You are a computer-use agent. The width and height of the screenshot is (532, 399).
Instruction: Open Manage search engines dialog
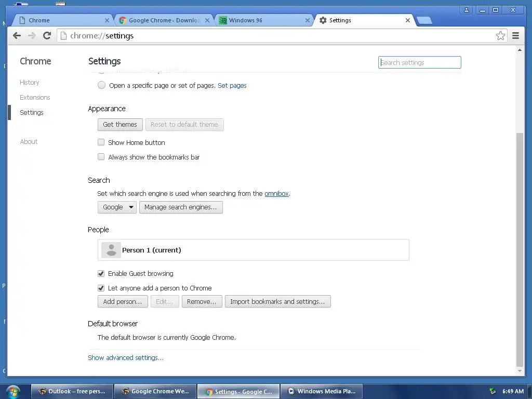tap(181, 207)
